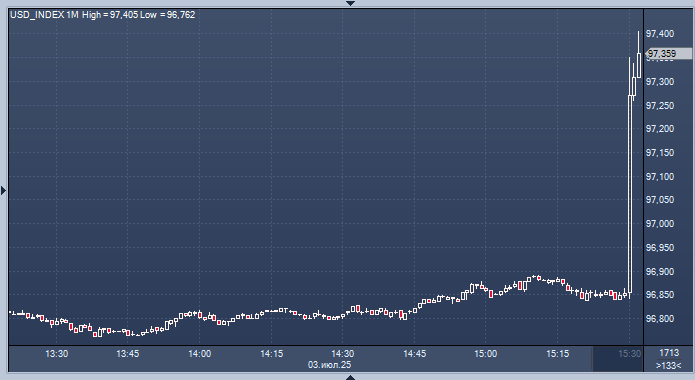Click the 97,000 price axis label

pos(660,223)
